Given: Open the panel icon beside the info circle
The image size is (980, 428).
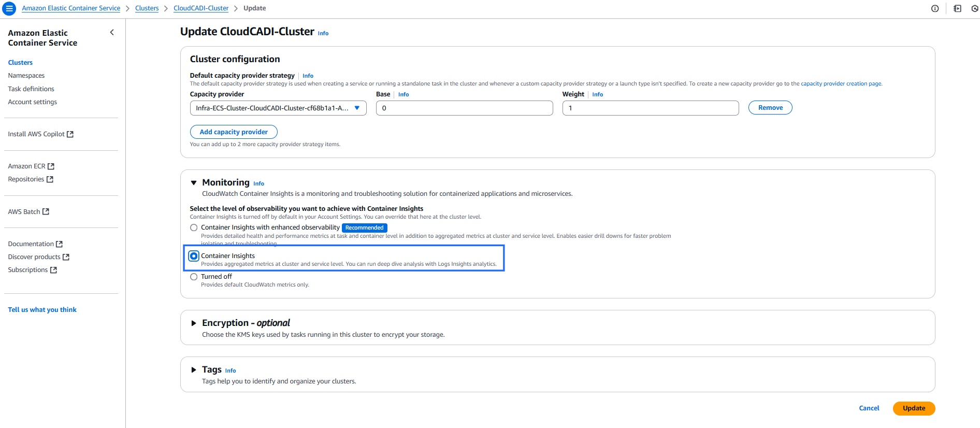Looking at the screenshot, I should (957, 9).
